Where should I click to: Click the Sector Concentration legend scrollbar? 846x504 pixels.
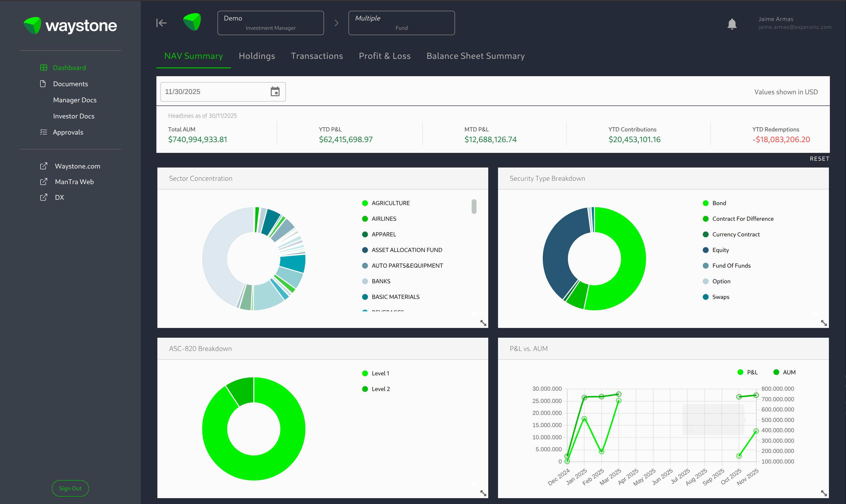474,207
